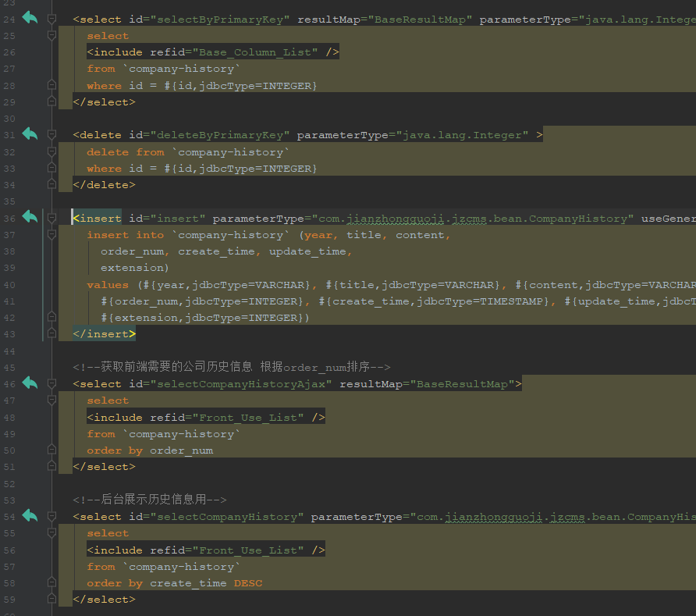Click 'order_num, create_time, update_time,' column list
The width and height of the screenshot is (696, 616).
point(226,251)
